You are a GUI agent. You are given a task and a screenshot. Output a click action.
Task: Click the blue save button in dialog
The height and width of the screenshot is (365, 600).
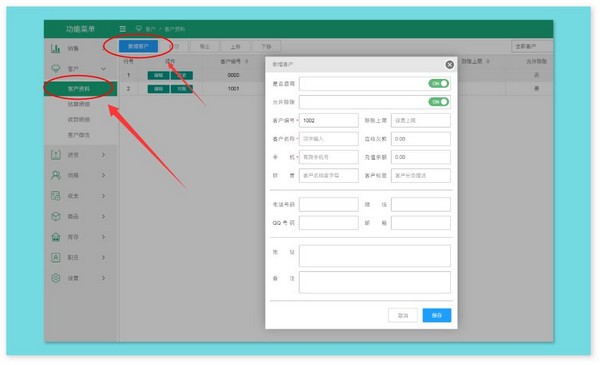(437, 315)
